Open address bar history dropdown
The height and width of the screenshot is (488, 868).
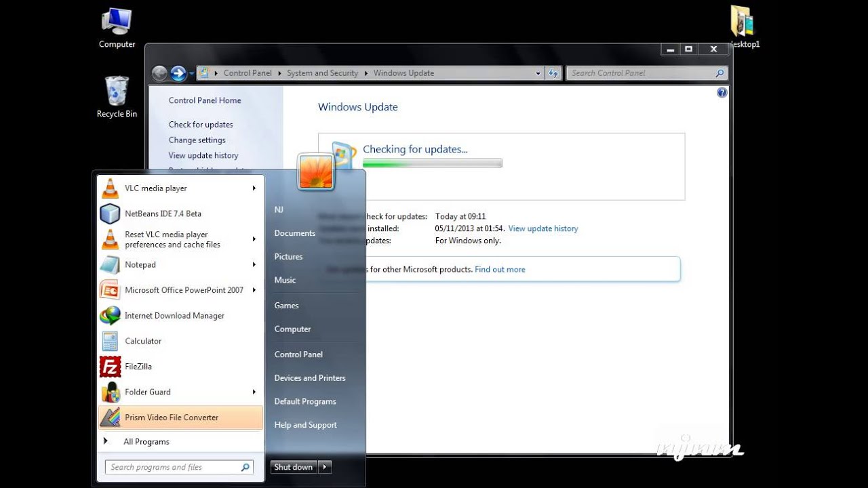coord(538,73)
